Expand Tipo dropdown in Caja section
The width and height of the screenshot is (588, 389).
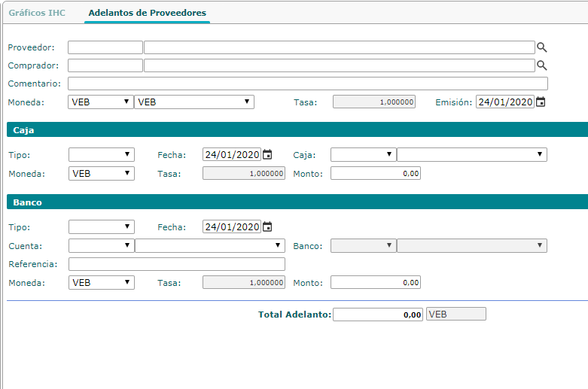(102, 154)
